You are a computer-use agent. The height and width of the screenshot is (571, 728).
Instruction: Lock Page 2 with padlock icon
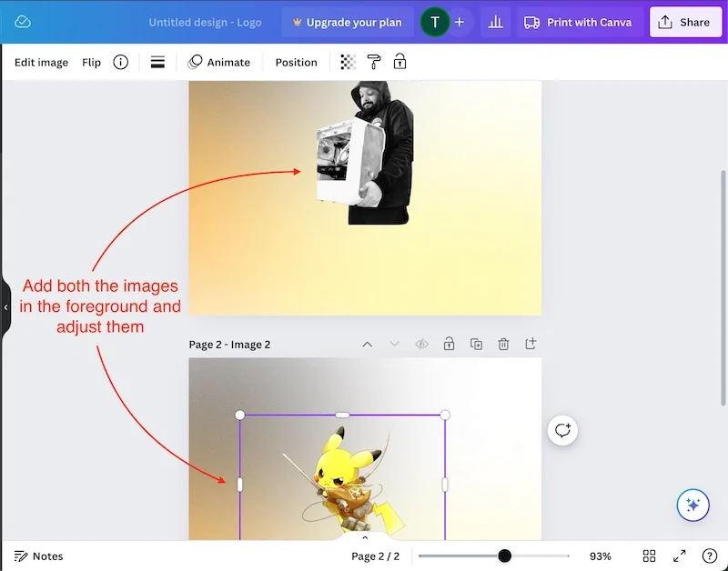click(x=449, y=344)
